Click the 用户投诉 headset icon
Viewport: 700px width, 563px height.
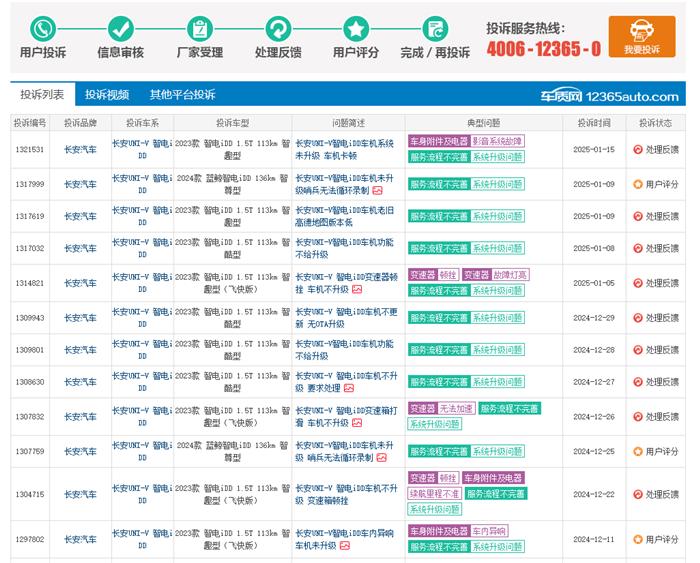(43, 28)
